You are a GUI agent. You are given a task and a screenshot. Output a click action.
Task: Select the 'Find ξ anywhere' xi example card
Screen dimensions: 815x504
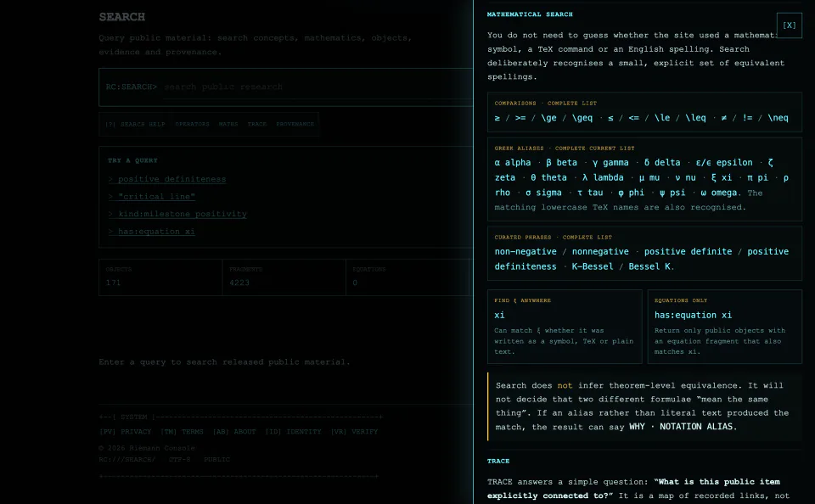click(565, 327)
